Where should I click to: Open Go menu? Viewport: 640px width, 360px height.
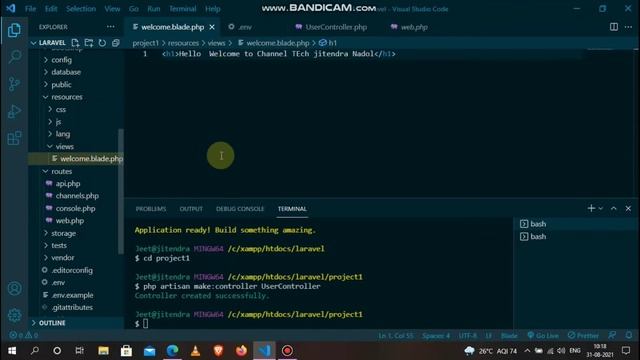point(134,9)
